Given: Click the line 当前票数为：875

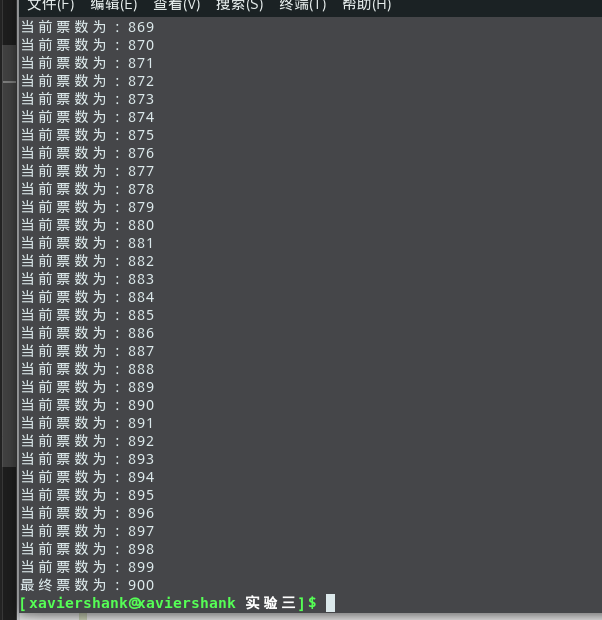Looking at the screenshot, I should (87, 135).
